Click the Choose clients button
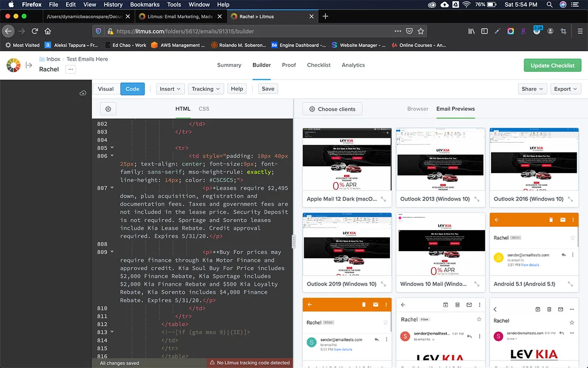This screenshot has height=368, width=588. [x=332, y=109]
